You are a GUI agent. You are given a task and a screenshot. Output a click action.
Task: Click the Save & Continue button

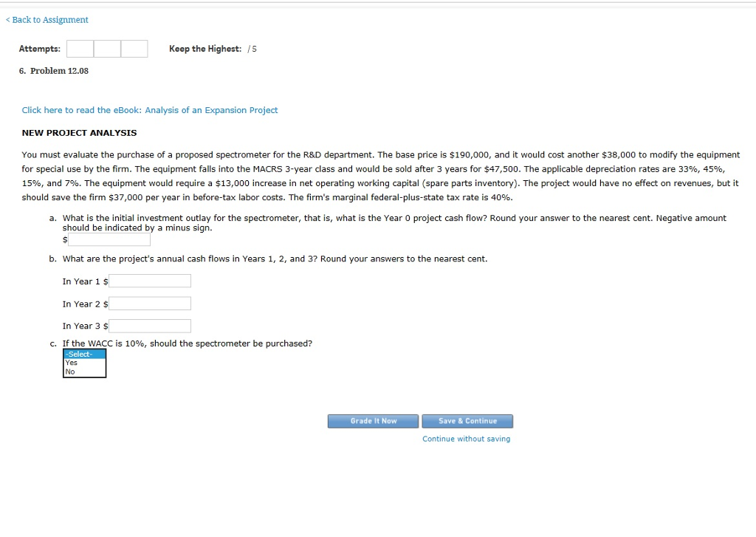467,421
